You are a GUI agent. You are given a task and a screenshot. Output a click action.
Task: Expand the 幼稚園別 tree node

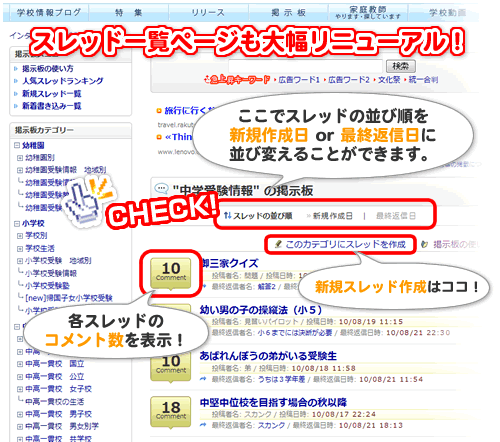coord(20,158)
